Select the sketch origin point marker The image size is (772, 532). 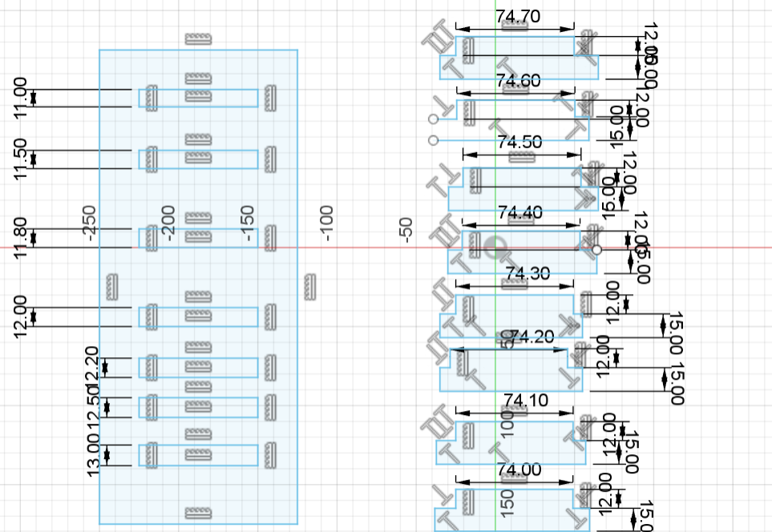coord(496,248)
